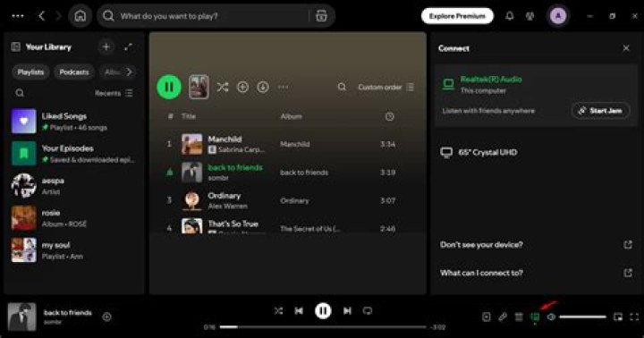Open the Browse icon in search bar
644x338 pixels.
pos(321,16)
